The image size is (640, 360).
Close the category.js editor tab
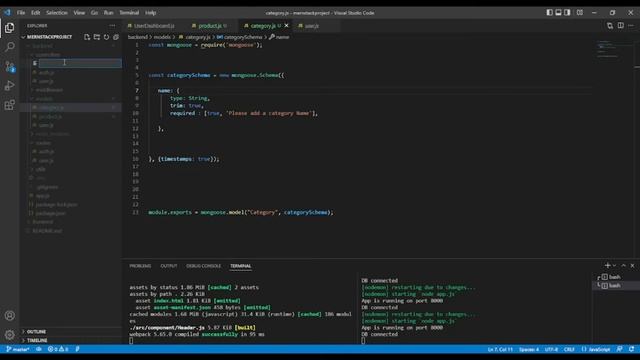pos(287,26)
